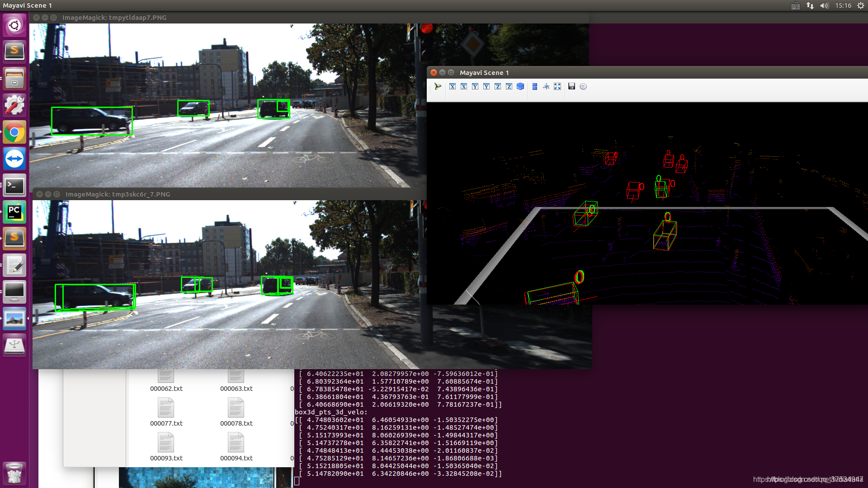Viewport: 868px width, 488px height.
Task: Enter Mayavi full screen mode
Action: coord(557,86)
